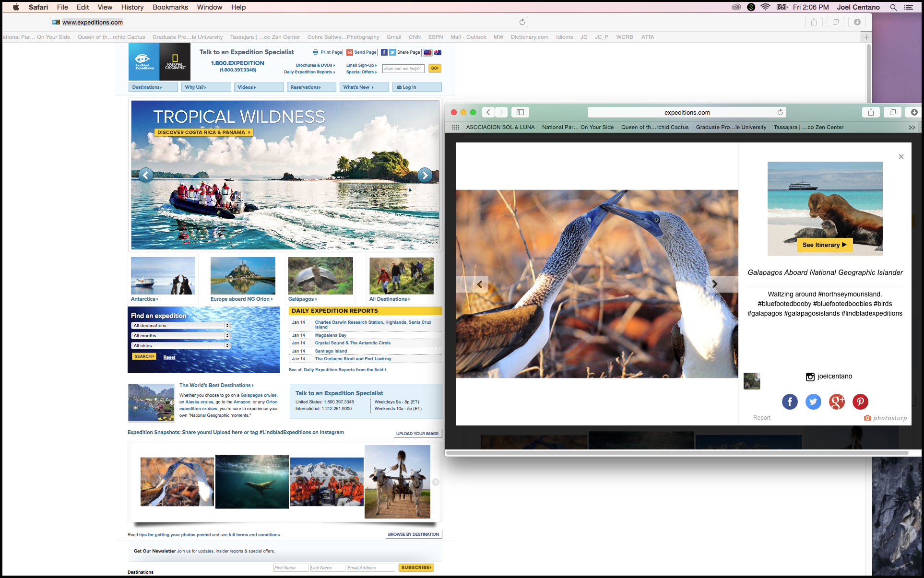This screenshot has height=578, width=924.
Task: Click previous slide arrow on hero banner
Action: 146,175
